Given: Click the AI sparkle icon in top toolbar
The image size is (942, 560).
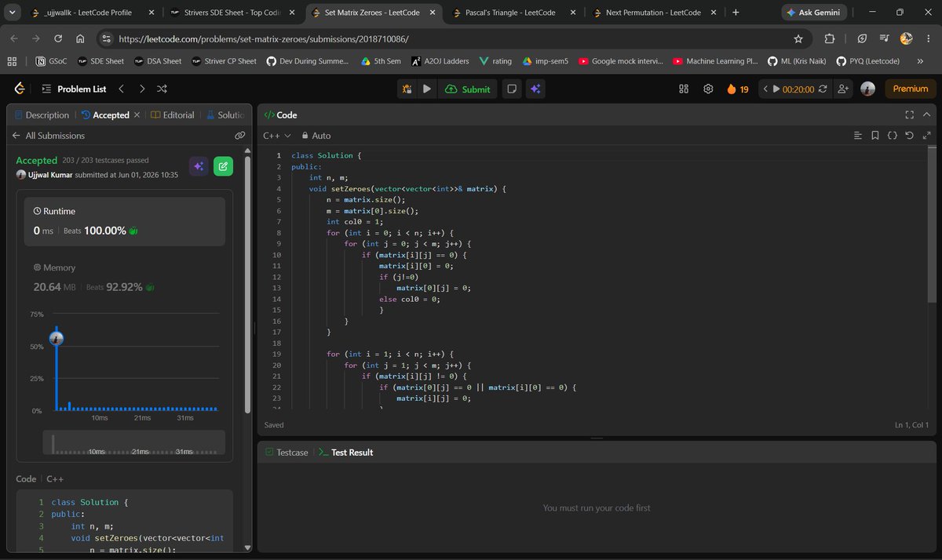Looking at the screenshot, I should tap(535, 89).
